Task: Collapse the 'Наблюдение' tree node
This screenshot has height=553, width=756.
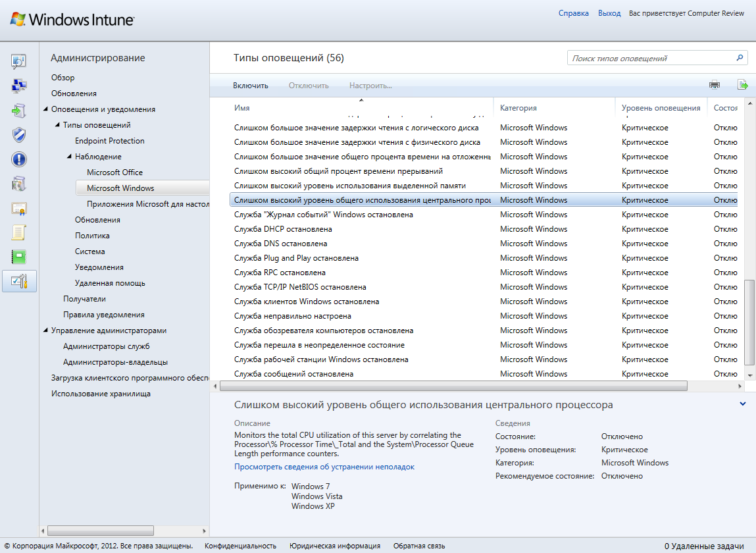Action: point(70,157)
